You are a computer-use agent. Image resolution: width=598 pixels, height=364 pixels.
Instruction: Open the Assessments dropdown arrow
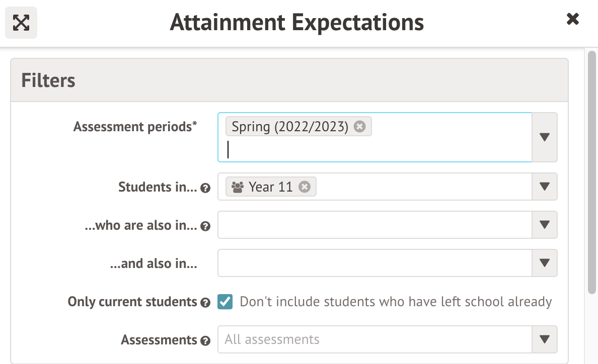coord(544,339)
